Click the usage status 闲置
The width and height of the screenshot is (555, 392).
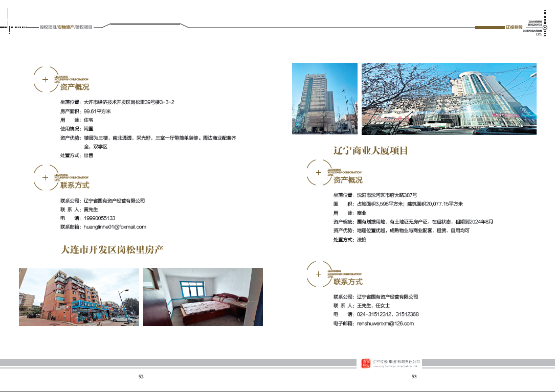(x=88, y=129)
